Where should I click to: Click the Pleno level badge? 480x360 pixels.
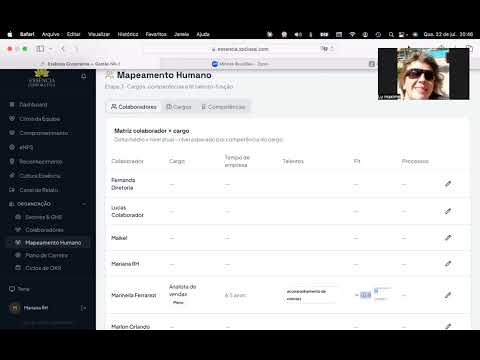pyautogui.click(x=178, y=303)
